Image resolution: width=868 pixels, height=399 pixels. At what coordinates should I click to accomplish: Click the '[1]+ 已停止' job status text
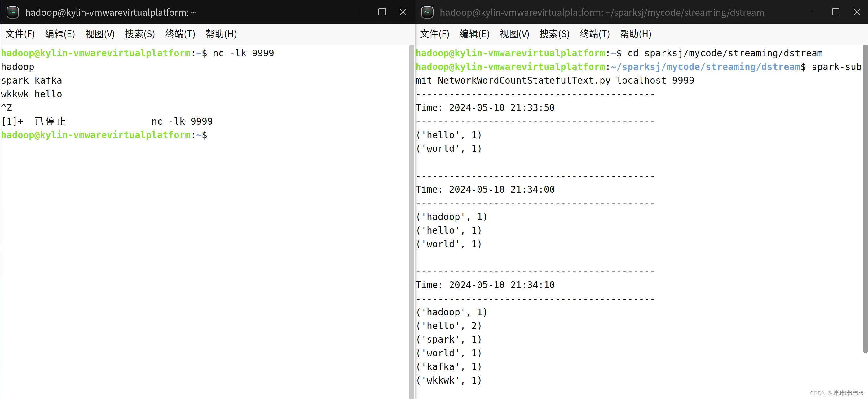(x=33, y=121)
